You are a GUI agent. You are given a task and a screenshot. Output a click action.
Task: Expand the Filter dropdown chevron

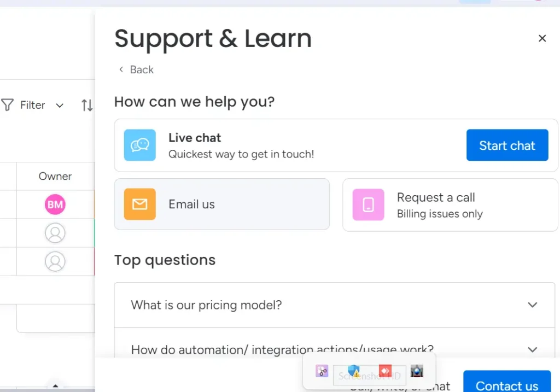tap(60, 106)
